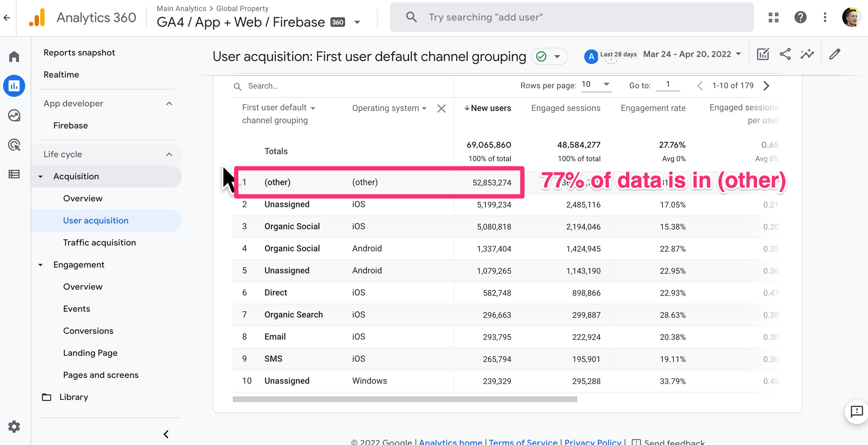This screenshot has height=445, width=868.
Task: Open the date range Mar 24 - Apr 20 picker
Action: (x=692, y=54)
